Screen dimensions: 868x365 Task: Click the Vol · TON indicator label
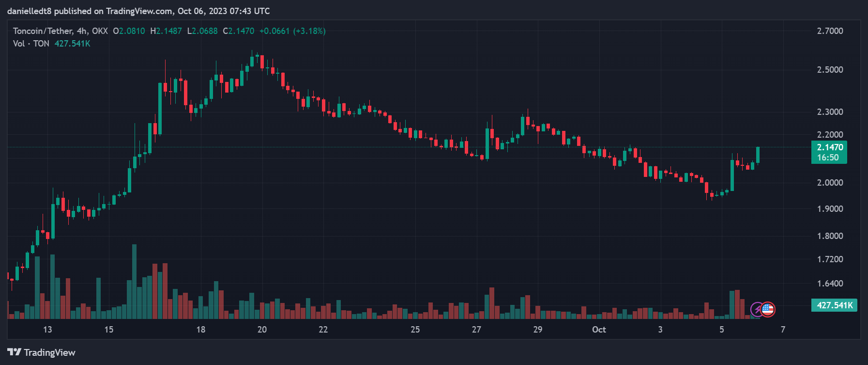coord(31,44)
